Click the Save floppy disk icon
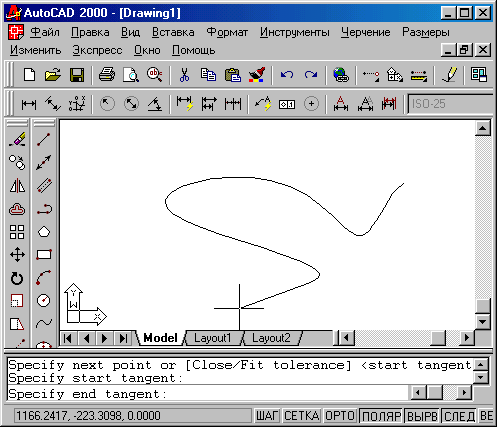 click(x=77, y=75)
